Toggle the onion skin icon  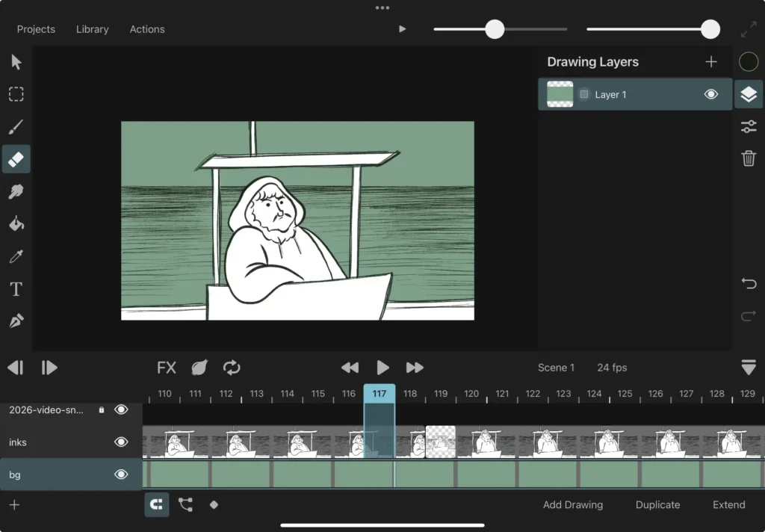pos(199,368)
